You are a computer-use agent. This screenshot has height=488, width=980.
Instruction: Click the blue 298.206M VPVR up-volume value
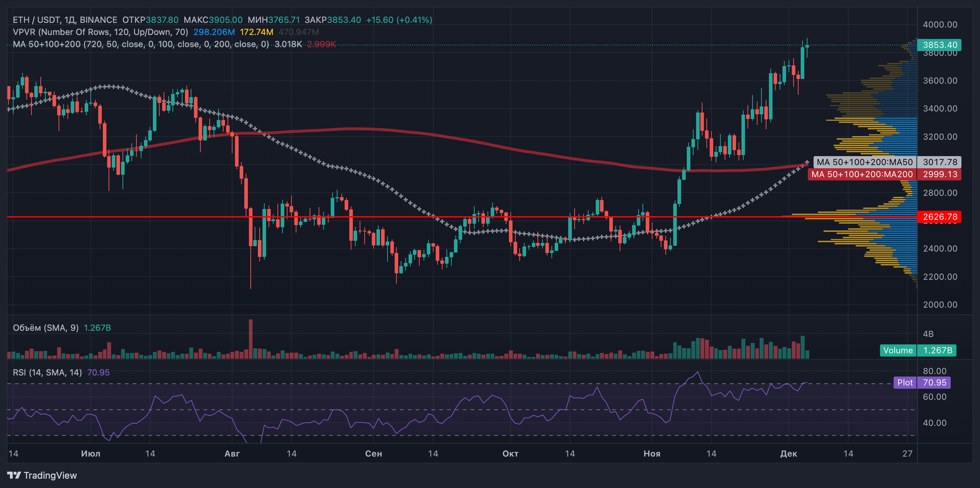(214, 32)
